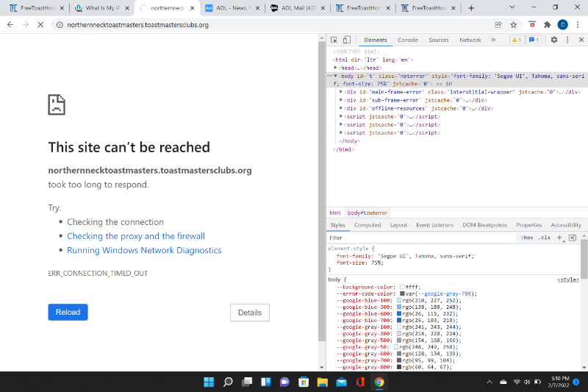Toggle the .cls class editor button
This screenshot has height=392, width=588.
click(544, 238)
